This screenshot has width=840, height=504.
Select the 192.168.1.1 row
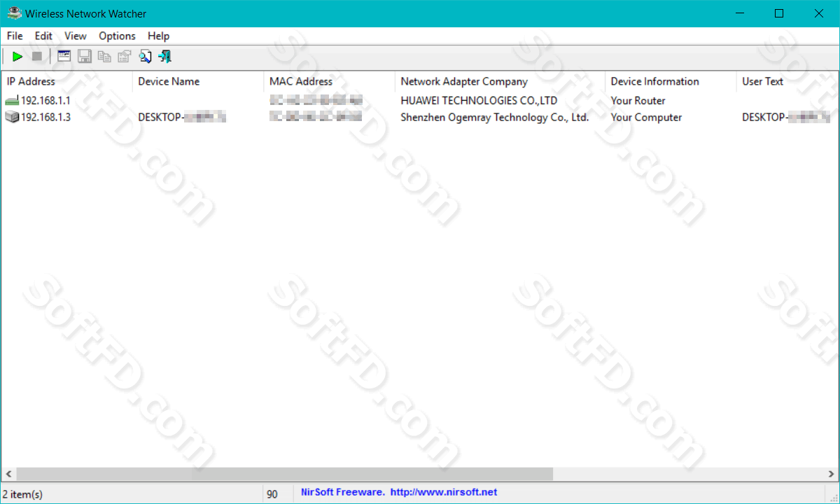pyautogui.click(x=420, y=101)
